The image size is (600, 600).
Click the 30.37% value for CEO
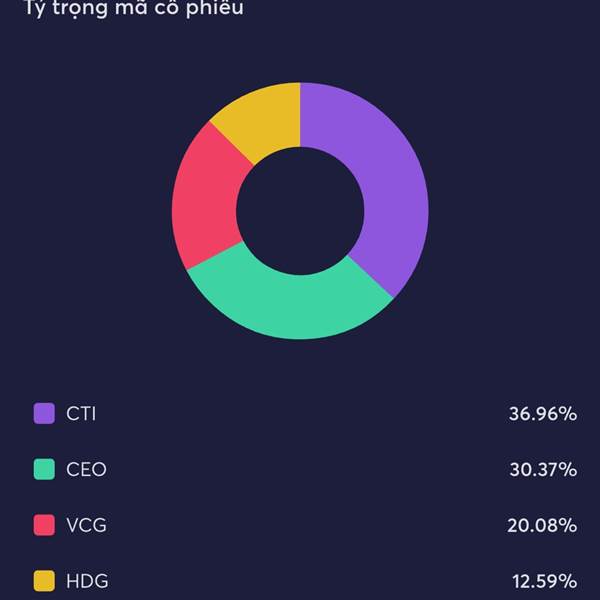click(543, 470)
